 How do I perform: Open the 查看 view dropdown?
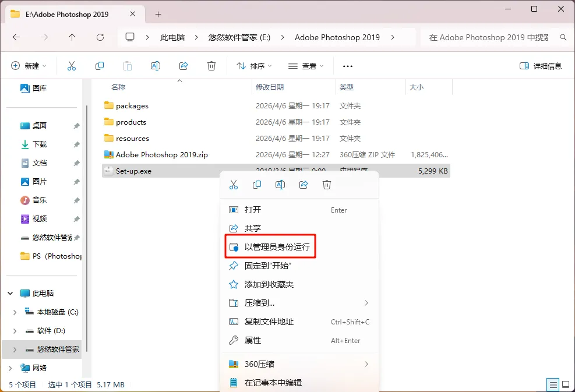(x=306, y=66)
